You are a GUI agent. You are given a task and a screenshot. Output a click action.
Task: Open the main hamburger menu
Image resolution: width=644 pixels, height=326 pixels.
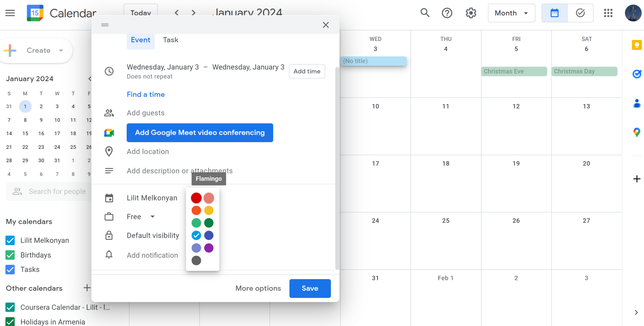pos(10,13)
